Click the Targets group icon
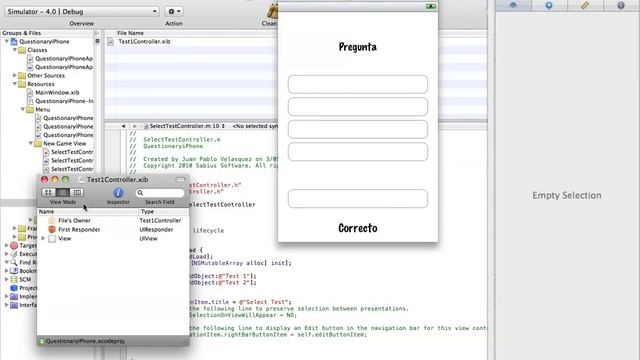This screenshot has width=640, height=360. click(14, 245)
